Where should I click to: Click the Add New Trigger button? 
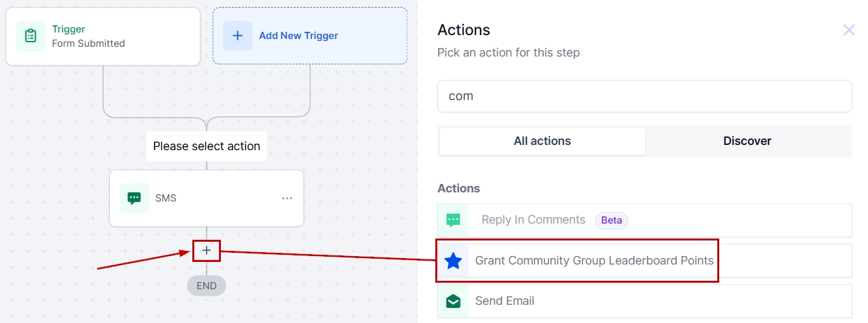click(310, 36)
